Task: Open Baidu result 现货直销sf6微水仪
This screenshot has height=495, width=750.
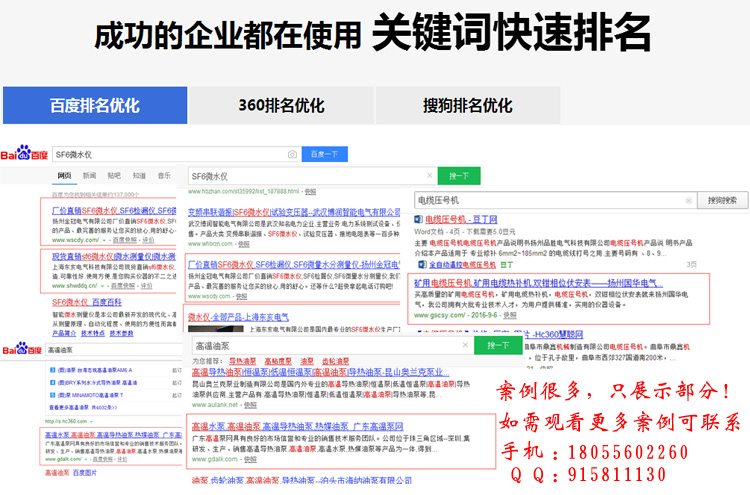Action: coord(114,256)
